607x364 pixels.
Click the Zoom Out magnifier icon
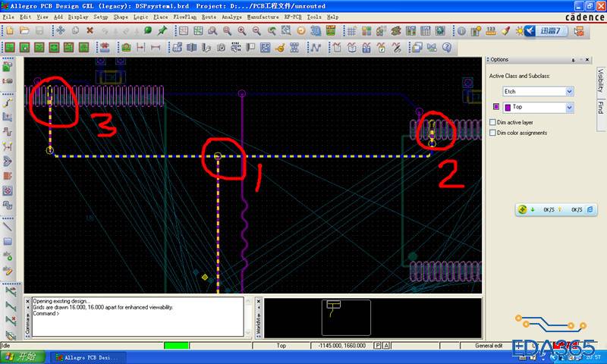(x=256, y=31)
